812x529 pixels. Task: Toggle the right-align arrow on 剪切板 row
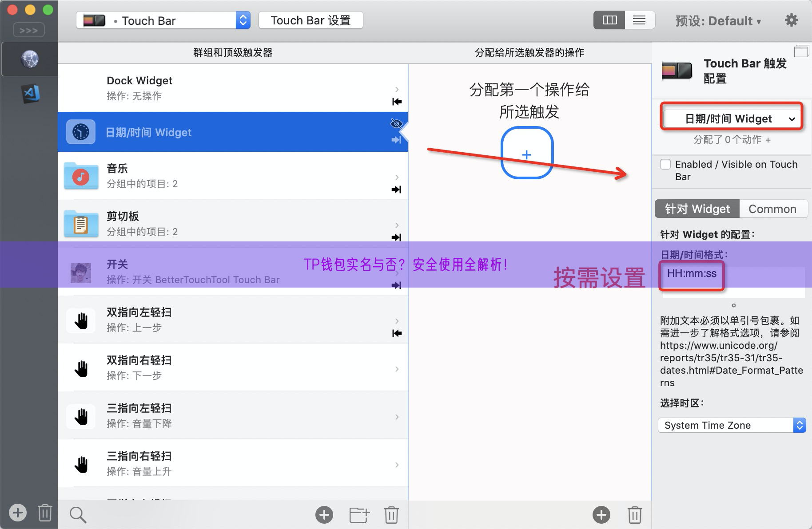pyautogui.click(x=396, y=237)
